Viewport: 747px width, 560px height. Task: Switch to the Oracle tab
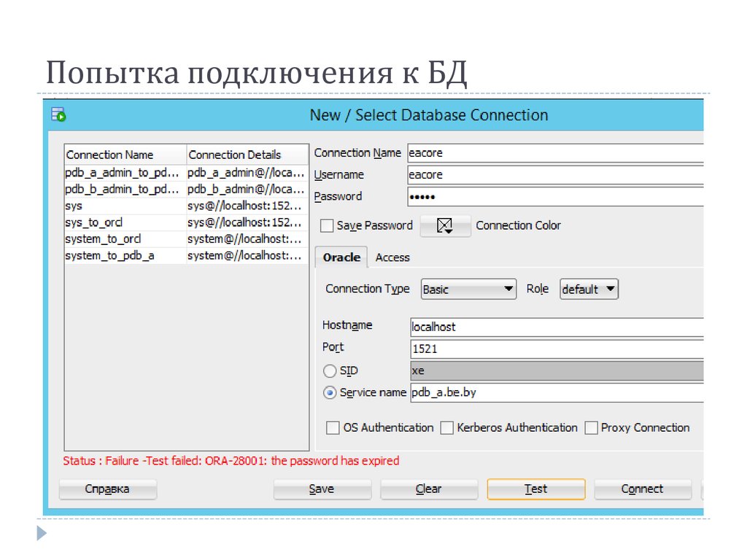coord(341,257)
